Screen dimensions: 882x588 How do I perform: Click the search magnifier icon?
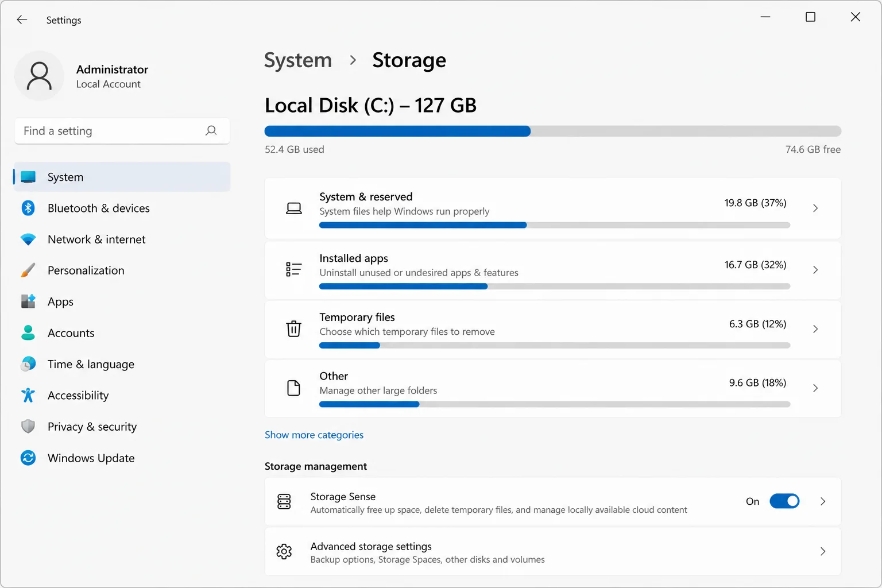click(211, 131)
